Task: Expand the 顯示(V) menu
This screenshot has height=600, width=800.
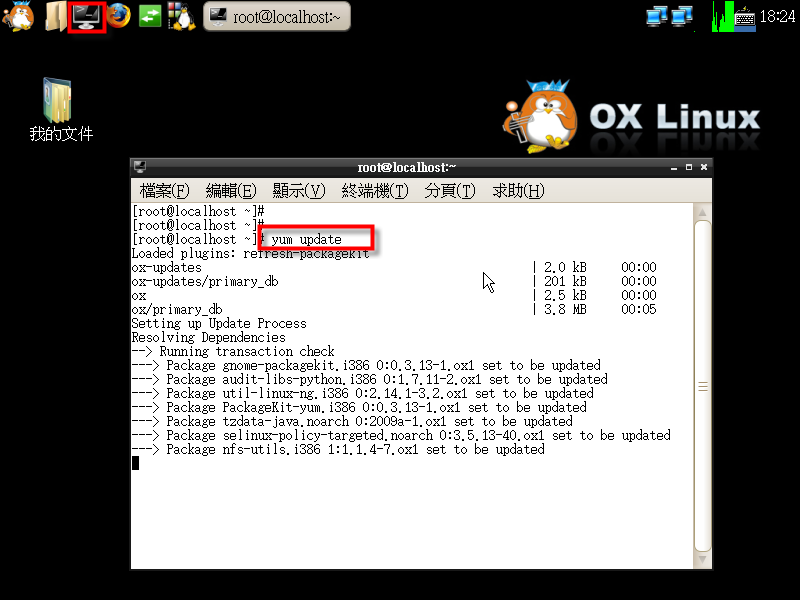Action: point(298,191)
